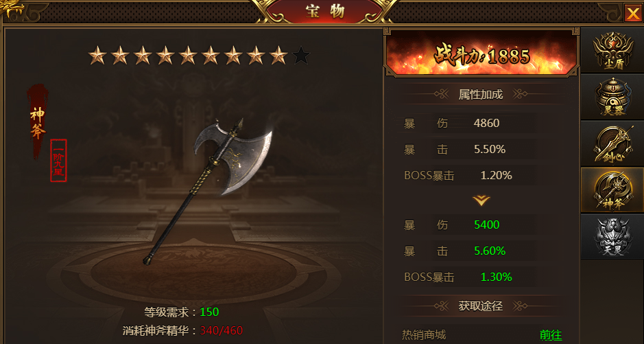
Task: Click the red 一阶九星 rank stamp
Action: pyautogui.click(x=58, y=161)
